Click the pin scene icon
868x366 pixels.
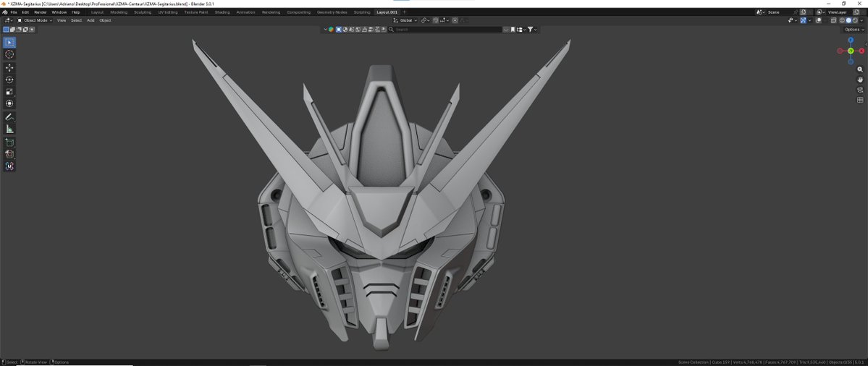(796, 12)
